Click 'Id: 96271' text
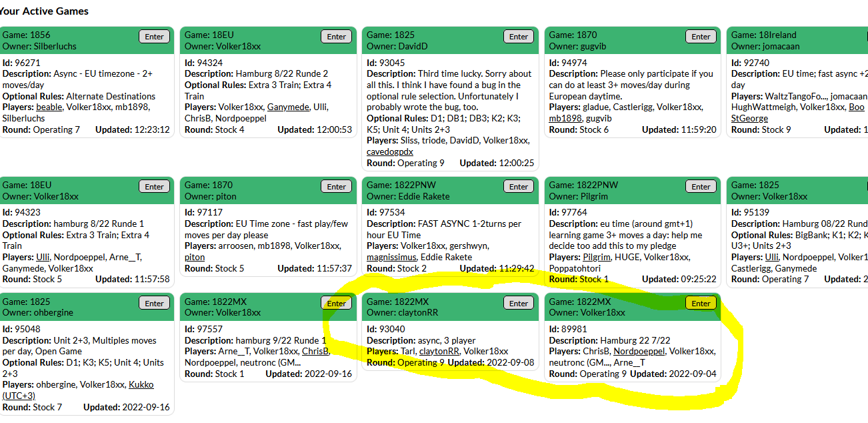Screen dimensions: 868x423 coord(21,63)
